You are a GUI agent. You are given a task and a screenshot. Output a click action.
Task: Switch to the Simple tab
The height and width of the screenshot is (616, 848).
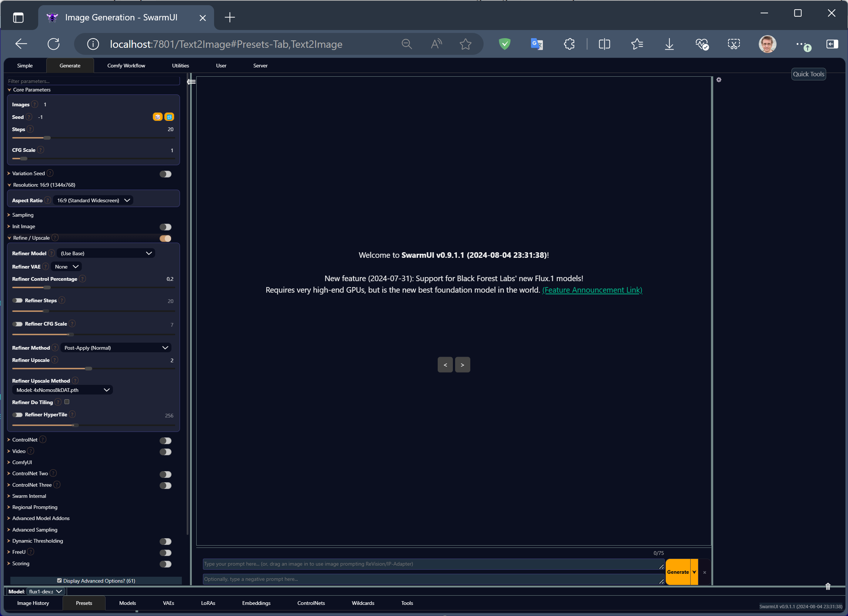click(25, 66)
